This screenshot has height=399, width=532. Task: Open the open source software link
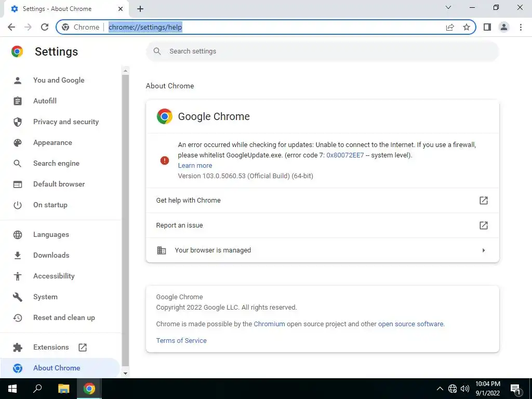[x=411, y=324]
